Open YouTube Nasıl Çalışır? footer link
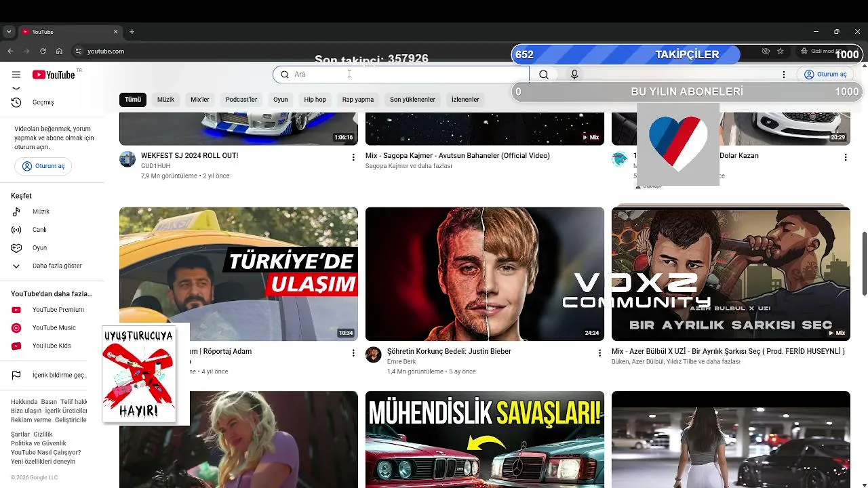Screen dimensions: 868x488 pyautogui.click(x=46, y=452)
